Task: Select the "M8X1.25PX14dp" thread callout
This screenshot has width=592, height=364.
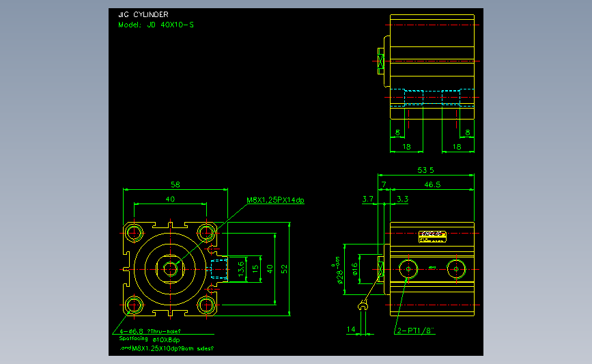Action: [275, 200]
